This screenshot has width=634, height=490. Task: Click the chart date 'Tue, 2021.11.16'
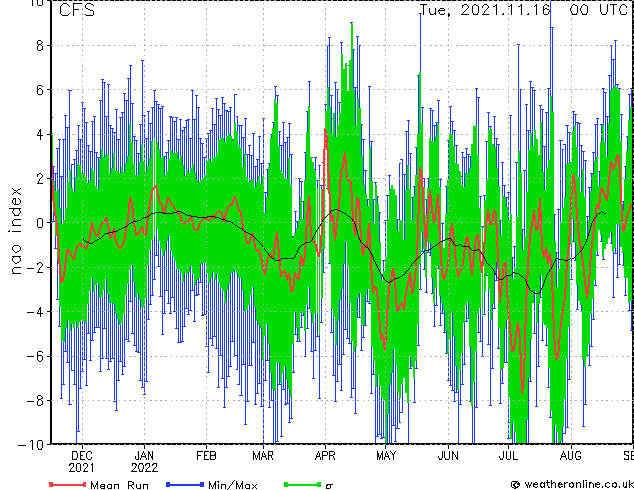pos(485,10)
